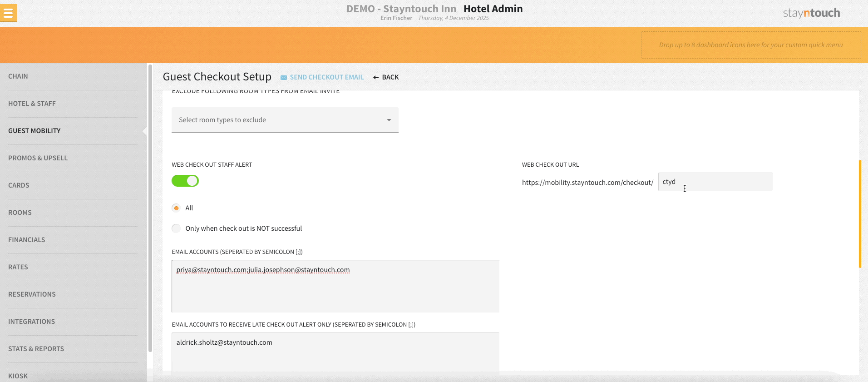The image size is (868, 382).
Task: Open the Promos & Upsell menu section
Action: point(73,158)
